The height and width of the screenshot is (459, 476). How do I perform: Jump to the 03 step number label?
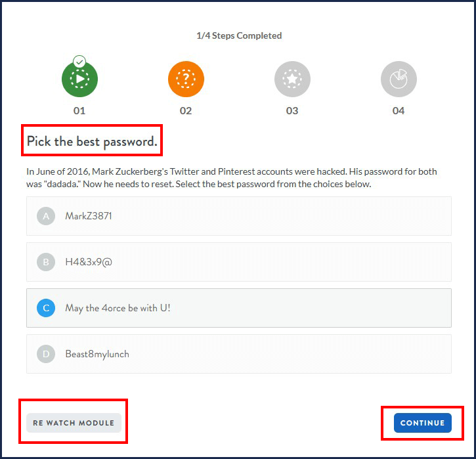[x=292, y=110]
